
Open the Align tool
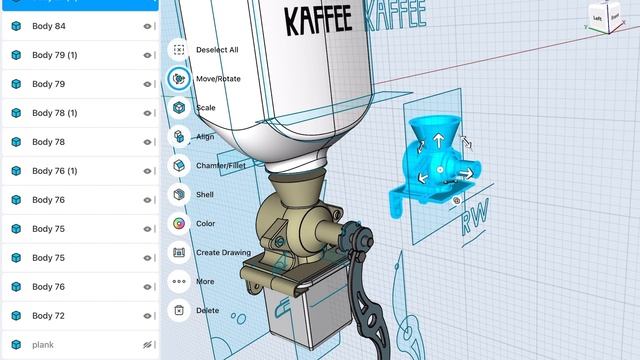[x=179, y=137]
